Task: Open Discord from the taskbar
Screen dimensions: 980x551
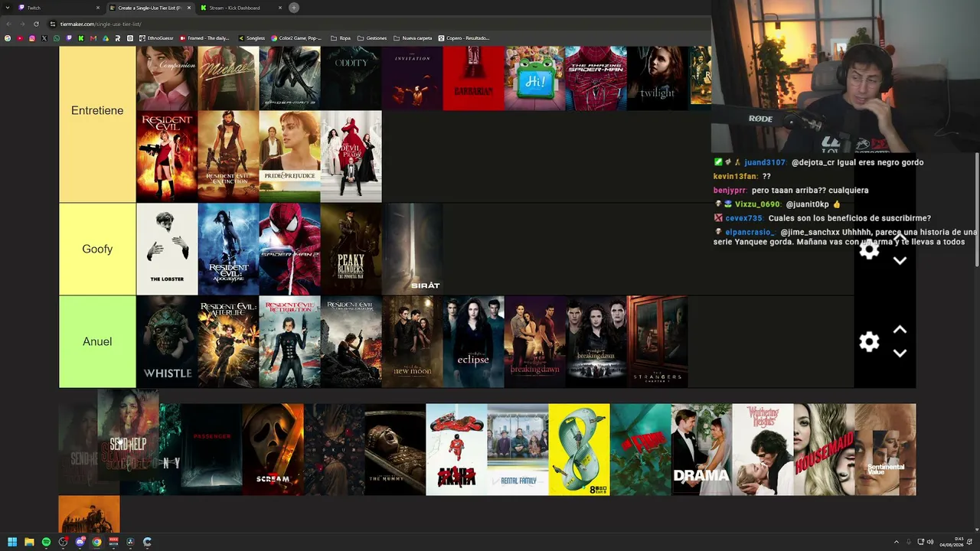Action: 80,542
